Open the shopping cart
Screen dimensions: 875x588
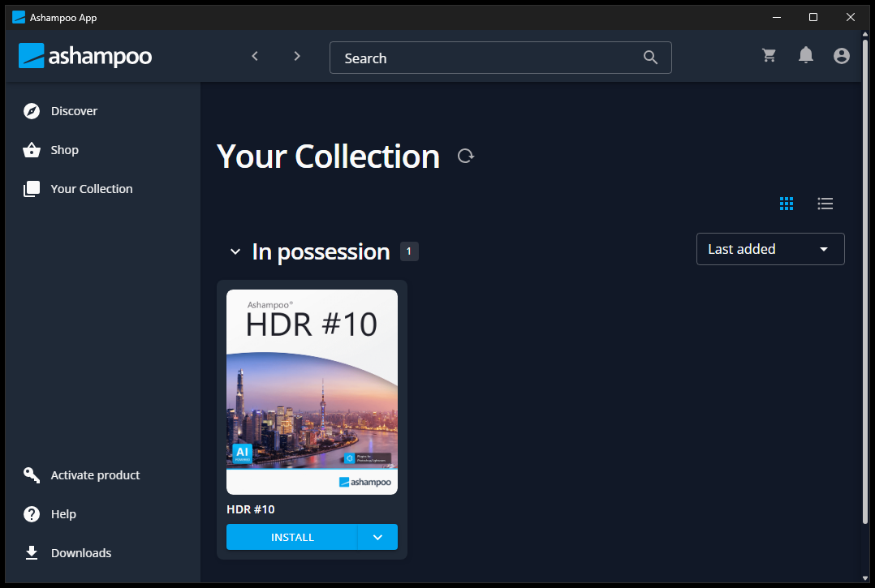pyautogui.click(x=769, y=55)
